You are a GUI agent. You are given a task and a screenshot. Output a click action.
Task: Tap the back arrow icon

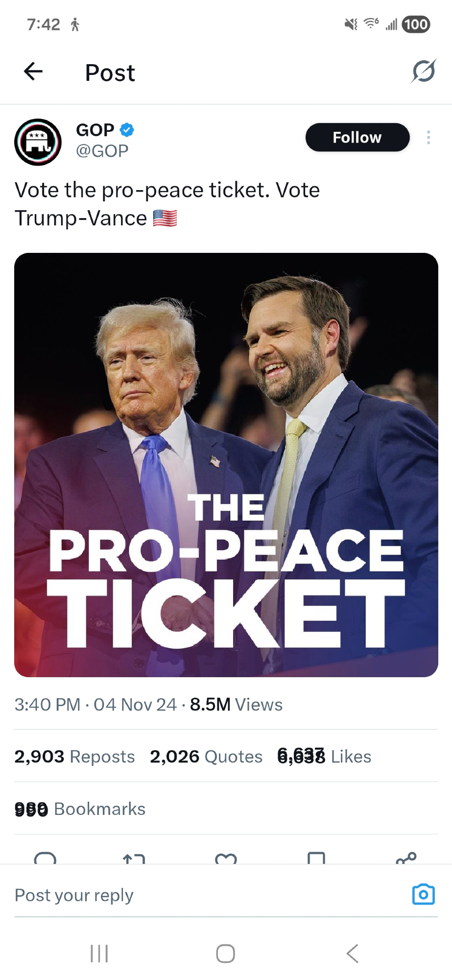point(33,72)
